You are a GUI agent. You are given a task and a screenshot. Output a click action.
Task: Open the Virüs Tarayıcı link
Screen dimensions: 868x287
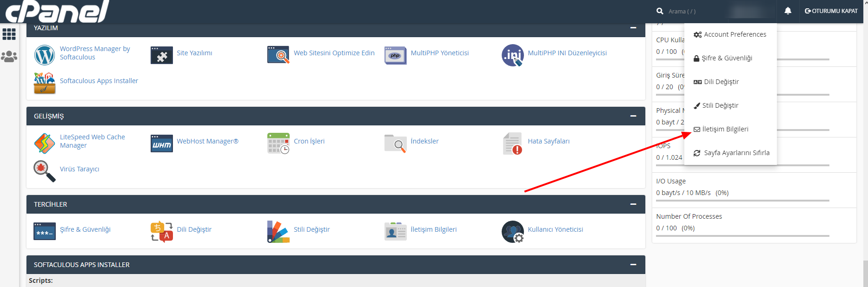click(80, 169)
